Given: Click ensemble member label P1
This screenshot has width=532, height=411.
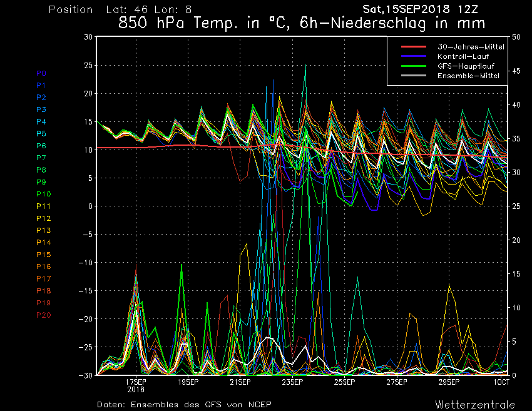Looking at the screenshot, I should click(41, 86).
